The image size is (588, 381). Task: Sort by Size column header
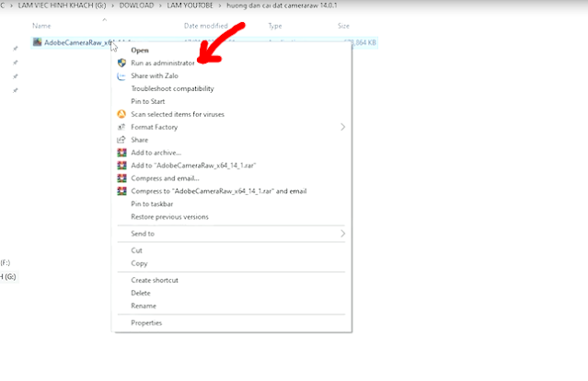343,26
